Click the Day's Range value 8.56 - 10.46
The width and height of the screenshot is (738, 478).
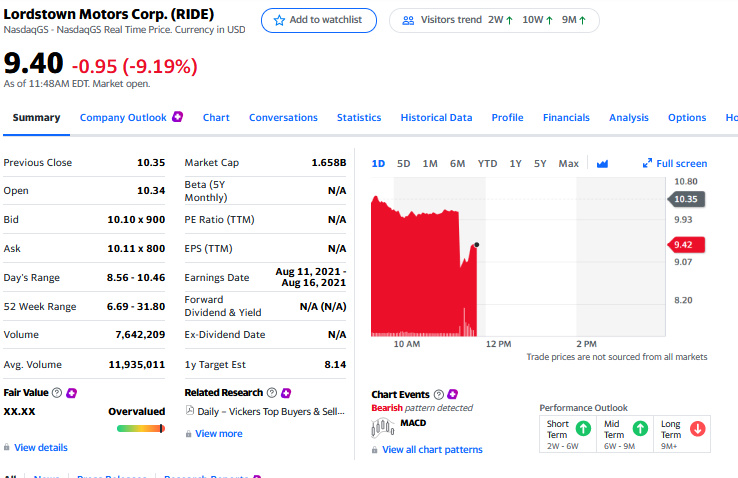(x=136, y=278)
